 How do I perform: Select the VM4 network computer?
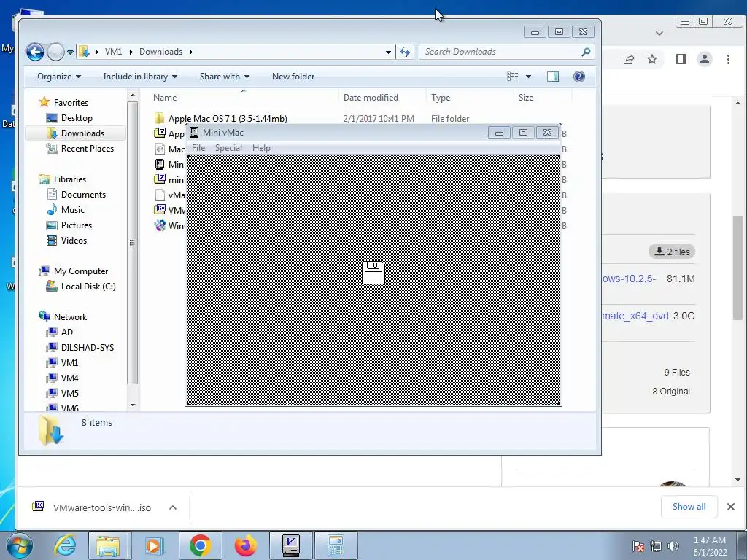point(69,378)
